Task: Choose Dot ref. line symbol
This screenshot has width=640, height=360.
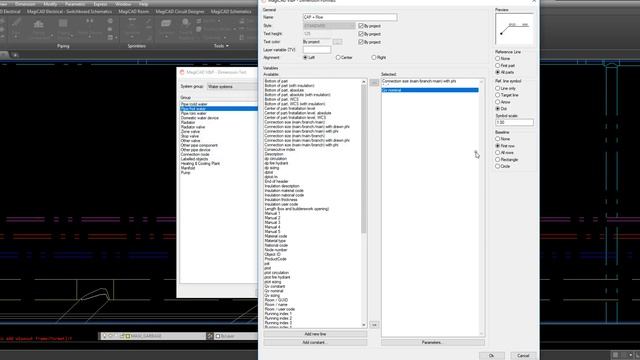Action: click(x=498, y=109)
